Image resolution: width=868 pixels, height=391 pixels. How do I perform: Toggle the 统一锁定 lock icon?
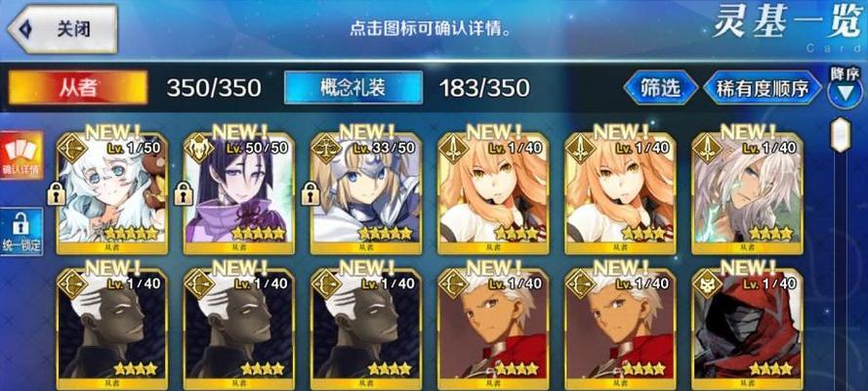(x=21, y=232)
